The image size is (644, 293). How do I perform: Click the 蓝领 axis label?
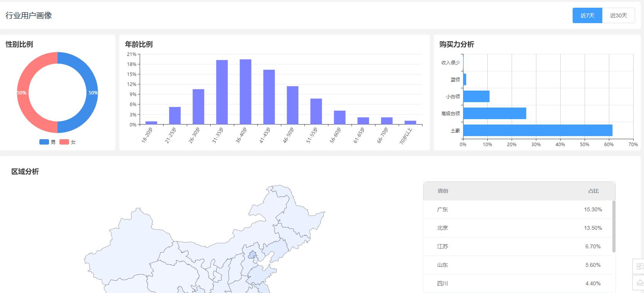(x=455, y=79)
